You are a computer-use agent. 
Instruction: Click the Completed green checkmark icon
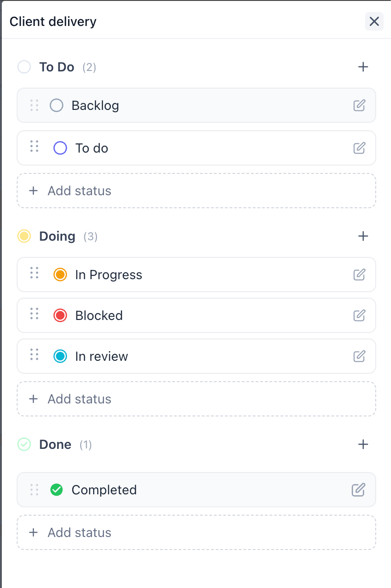tap(57, 490)
